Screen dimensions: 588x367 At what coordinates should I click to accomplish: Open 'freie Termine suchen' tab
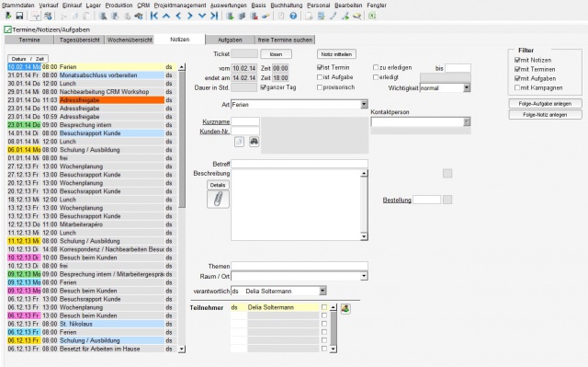click(x=285, y=40)
